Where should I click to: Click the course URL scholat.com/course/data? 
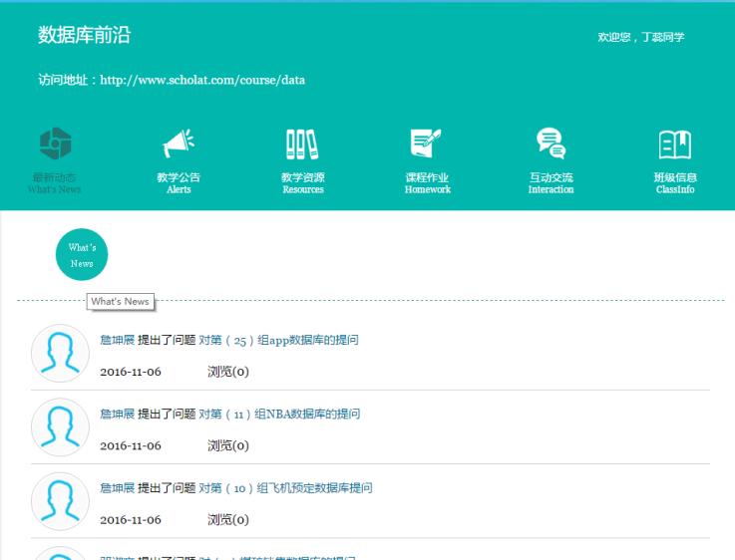[202, 80]
